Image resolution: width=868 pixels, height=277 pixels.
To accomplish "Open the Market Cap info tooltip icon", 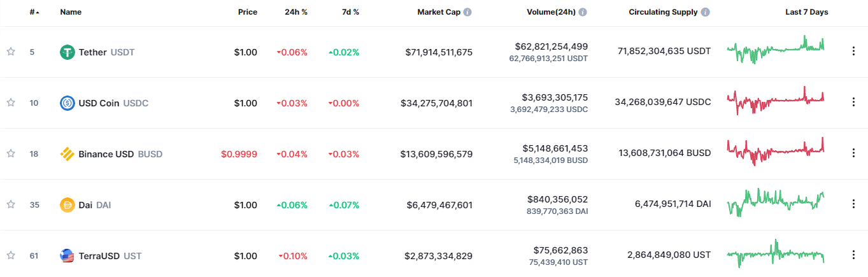I will point(468,12).
